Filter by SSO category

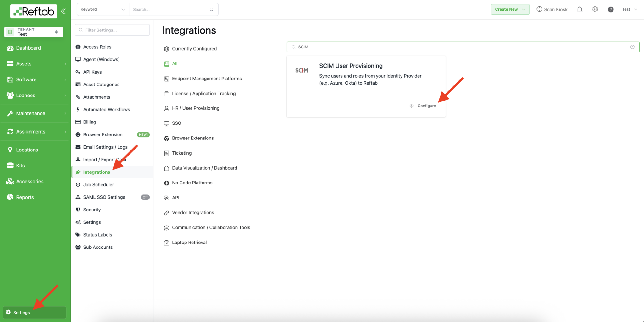coord(173,123)
